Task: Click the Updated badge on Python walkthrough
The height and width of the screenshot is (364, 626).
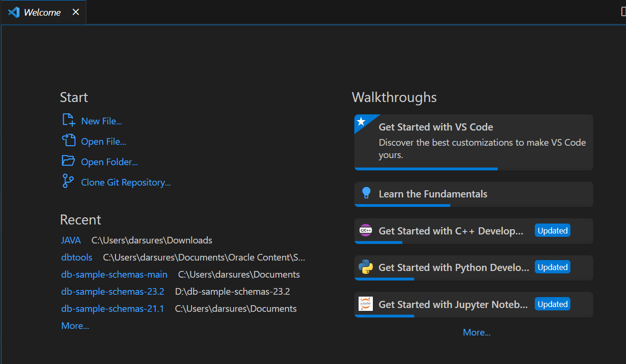Action: click(x=552, y=267)
